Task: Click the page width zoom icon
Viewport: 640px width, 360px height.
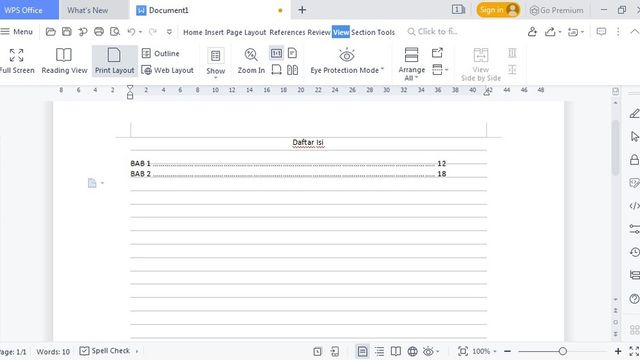Action: [276, 70]
